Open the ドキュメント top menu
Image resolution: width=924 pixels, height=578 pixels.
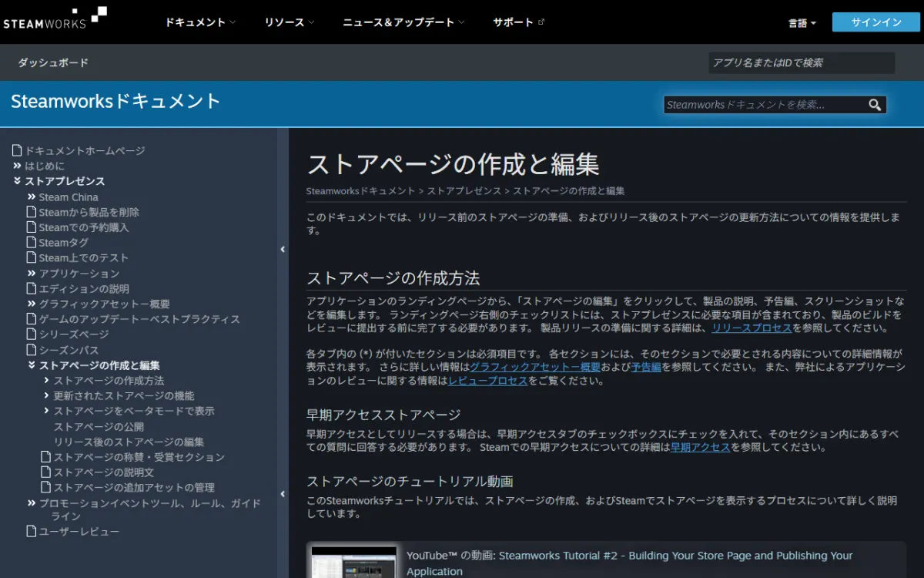[200, 22]
